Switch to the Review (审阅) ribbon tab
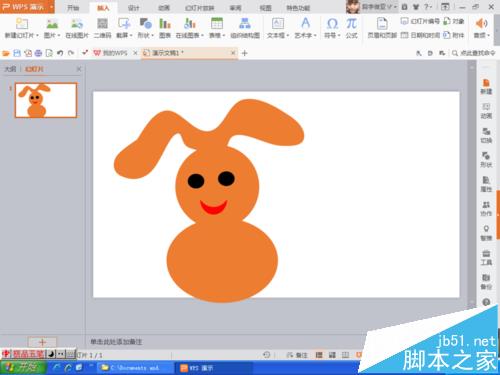This screenshot has height=375, width=500. coord(235,8)
